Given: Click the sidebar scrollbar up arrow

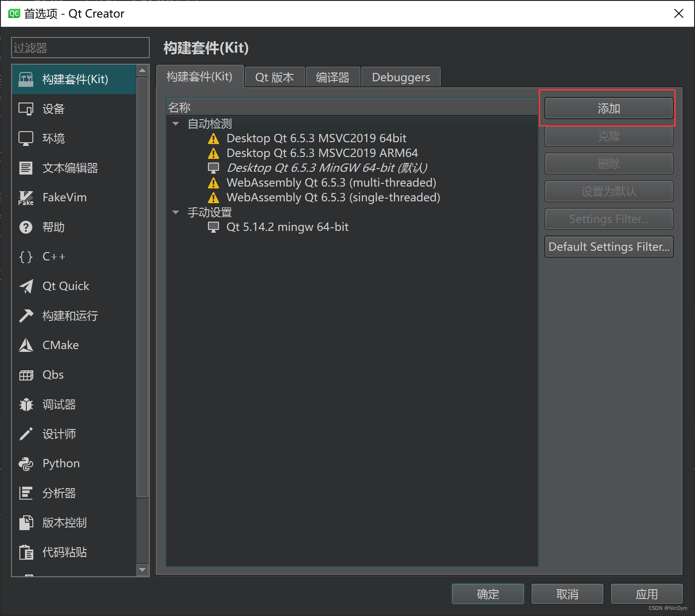Looking at the screenshot, I should point(142,71).
